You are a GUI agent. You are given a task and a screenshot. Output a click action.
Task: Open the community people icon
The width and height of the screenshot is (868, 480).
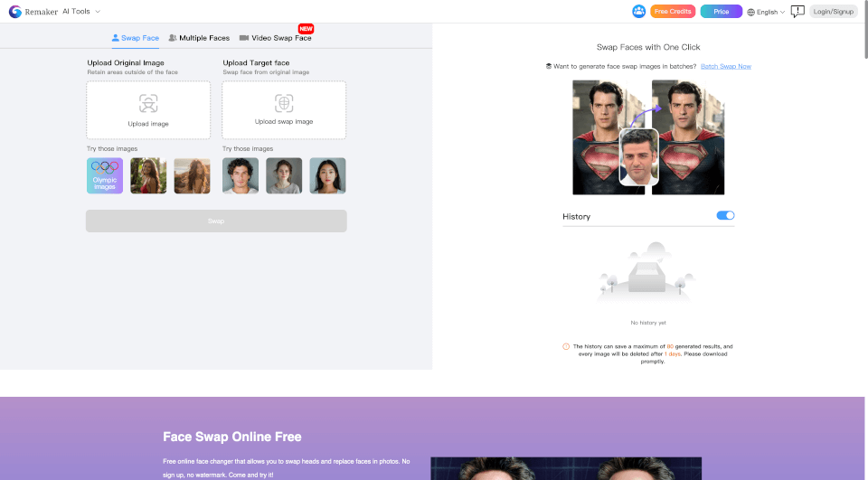639,12
